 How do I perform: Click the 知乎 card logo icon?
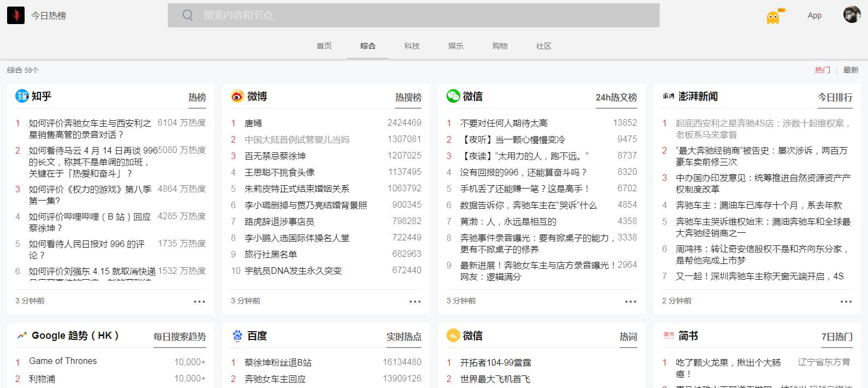point(22,96)
